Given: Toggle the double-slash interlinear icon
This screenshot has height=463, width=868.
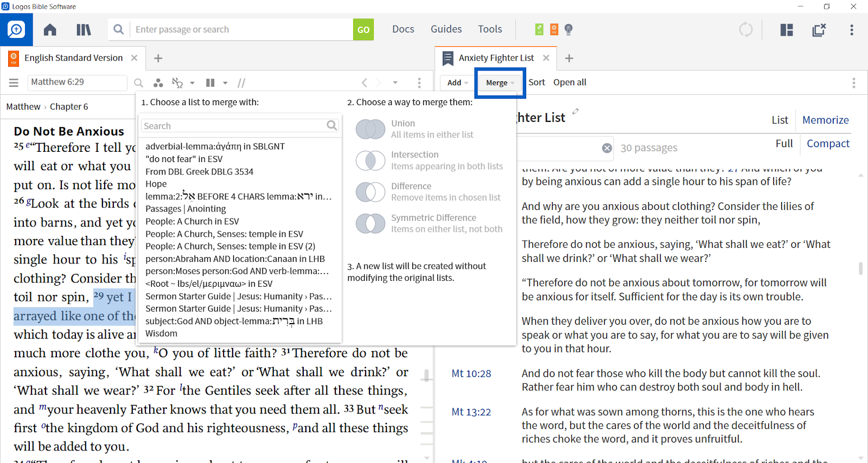Looking at the screenshot, I should point(241,83).
